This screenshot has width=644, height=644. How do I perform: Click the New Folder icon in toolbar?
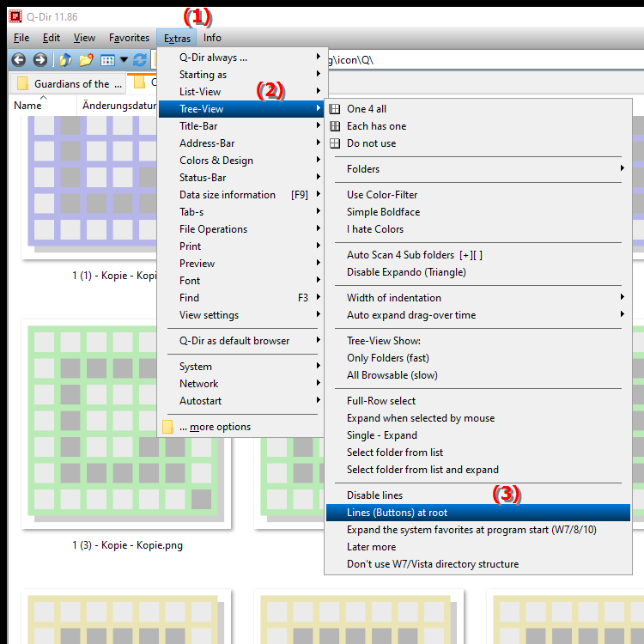86,60
